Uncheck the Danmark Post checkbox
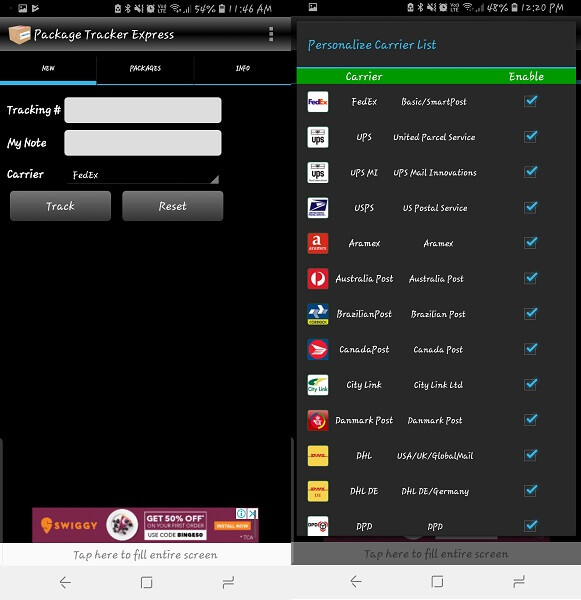The height and width of the screenshot is (600, 581). 530,419
